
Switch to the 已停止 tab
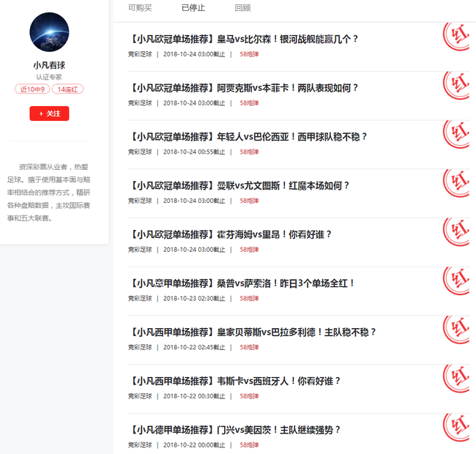tap(193, 7)
